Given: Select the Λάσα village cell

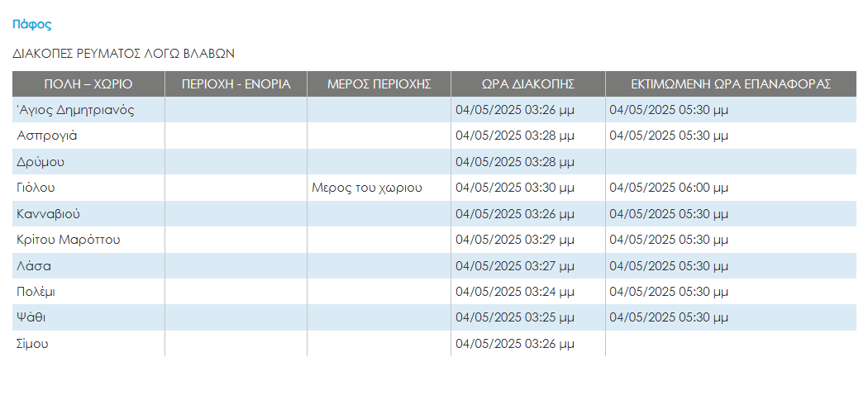Looking at the screenshot, I should pyautogui.click(x=35, y=266).
